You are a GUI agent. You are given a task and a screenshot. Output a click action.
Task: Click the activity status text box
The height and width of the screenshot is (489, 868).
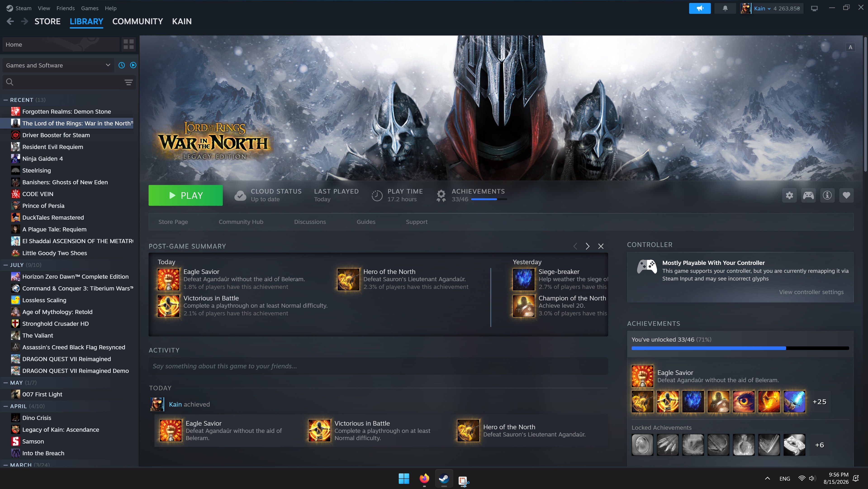point(378,366)
